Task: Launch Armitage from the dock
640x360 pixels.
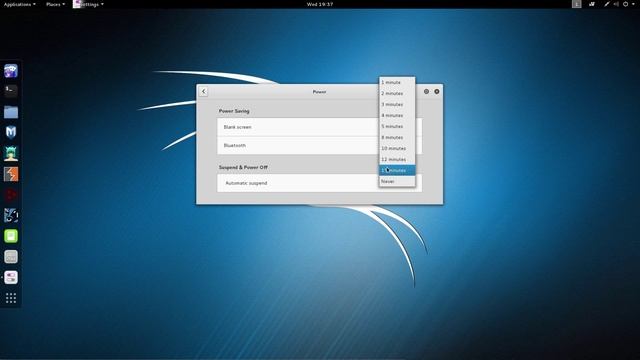Action: point(11,153)
